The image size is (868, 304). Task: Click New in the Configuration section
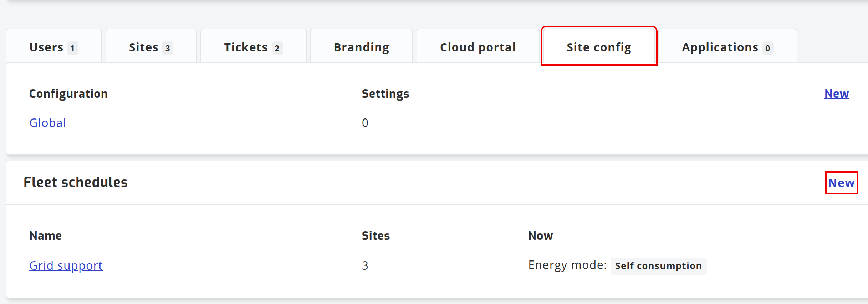(837, 93)
